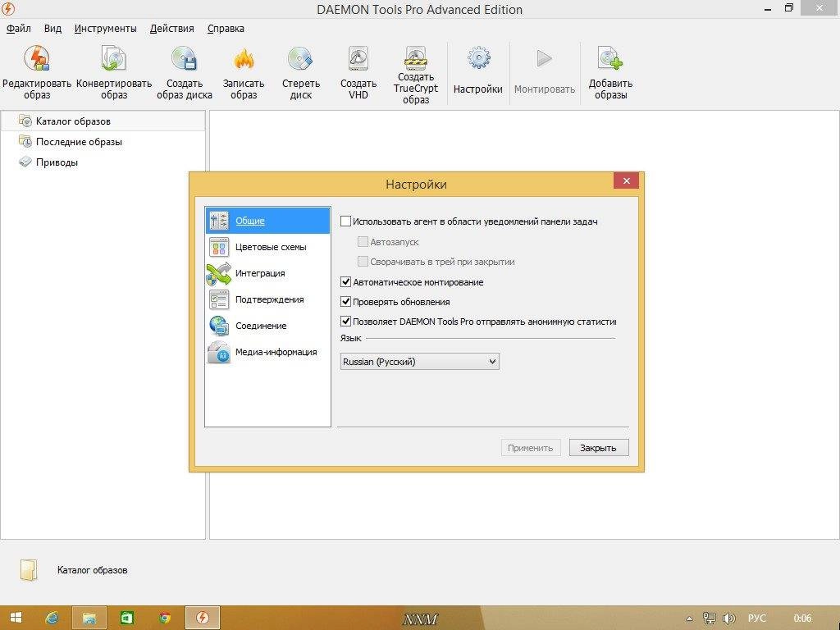The image size is (840, 630).
Task: Click the taskbar clock showing 0:06
Action: click(x=802, y=619)
